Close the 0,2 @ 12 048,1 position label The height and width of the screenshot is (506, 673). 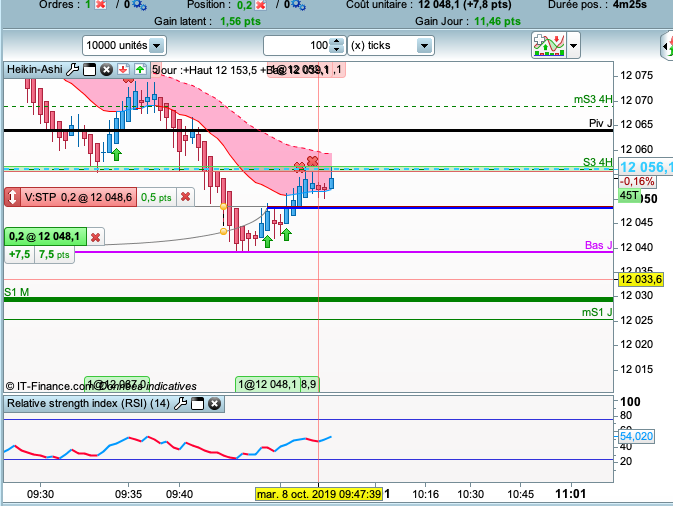(95, 237)
